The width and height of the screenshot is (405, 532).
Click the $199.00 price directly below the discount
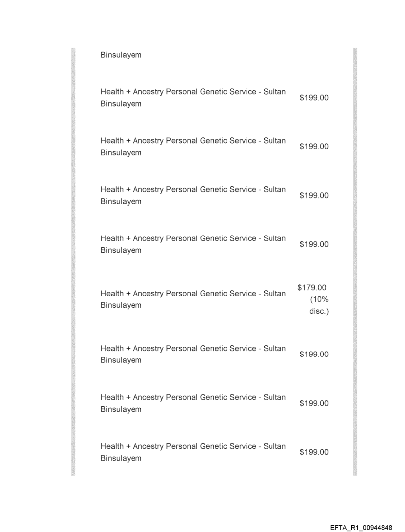pyautogui.click(x=314, y=355)
